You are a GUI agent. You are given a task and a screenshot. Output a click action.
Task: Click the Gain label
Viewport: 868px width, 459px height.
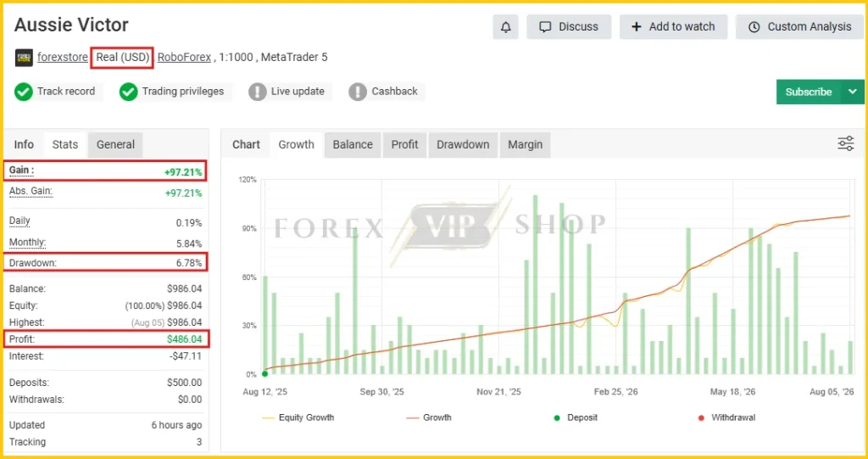tap(21, 171)
